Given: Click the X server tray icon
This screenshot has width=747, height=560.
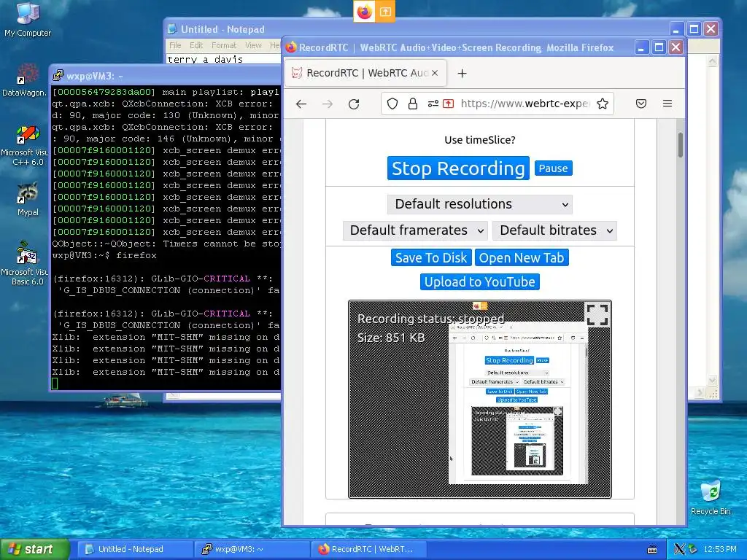Looking at the screenshot, I should [x=679, y=549].
